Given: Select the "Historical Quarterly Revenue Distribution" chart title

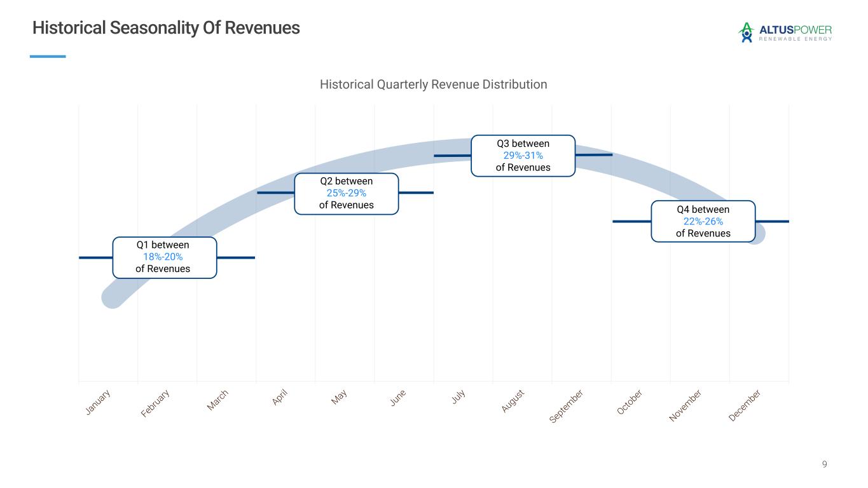Looking at the screenshot, I should tap(433, 85).
